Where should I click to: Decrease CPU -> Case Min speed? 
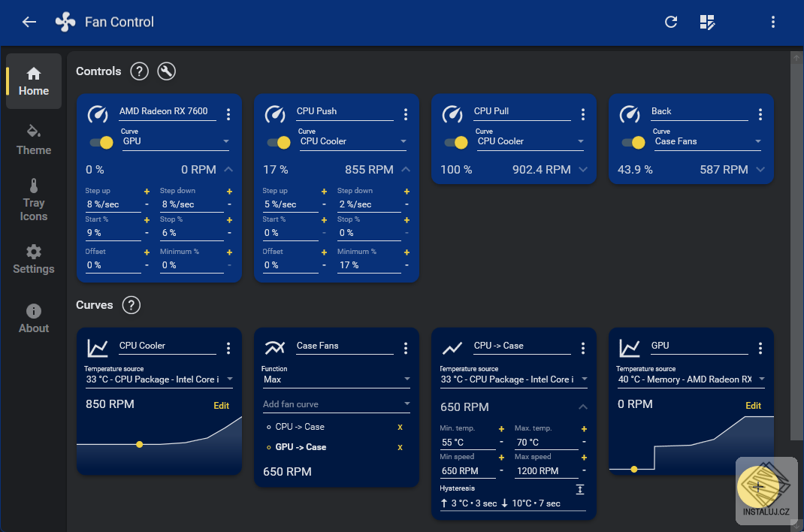[x=501, y=470]
